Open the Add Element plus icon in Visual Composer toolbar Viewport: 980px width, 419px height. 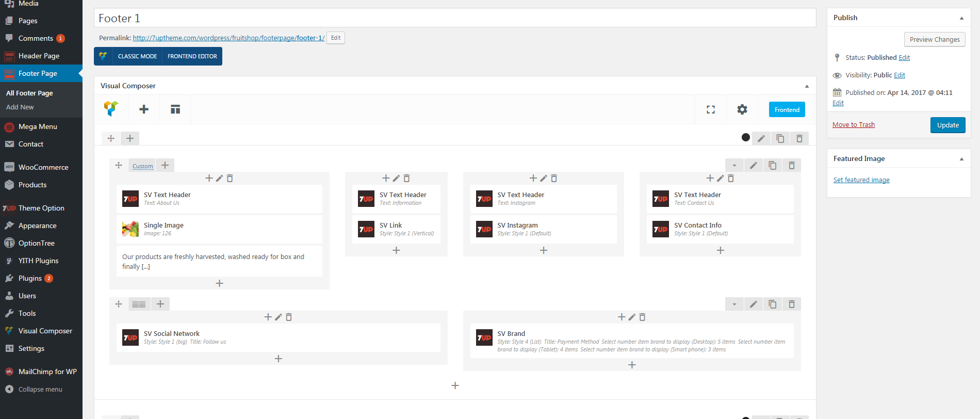(144, 109)
